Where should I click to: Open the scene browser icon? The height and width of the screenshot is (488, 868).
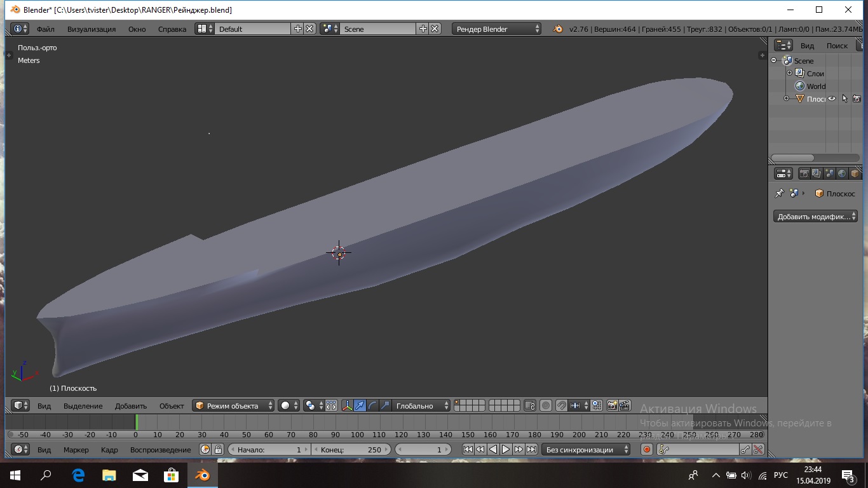(330, 29)
